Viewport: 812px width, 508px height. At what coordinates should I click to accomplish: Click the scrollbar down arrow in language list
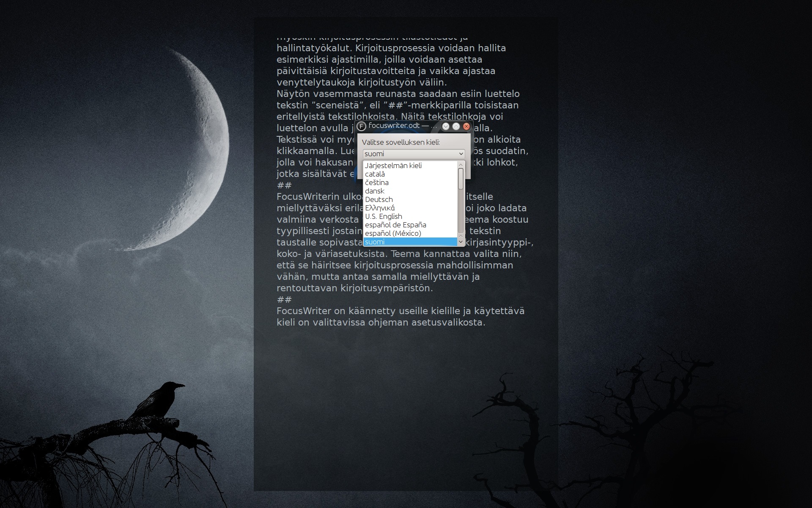pyautogui.click(x=461, y=242)
